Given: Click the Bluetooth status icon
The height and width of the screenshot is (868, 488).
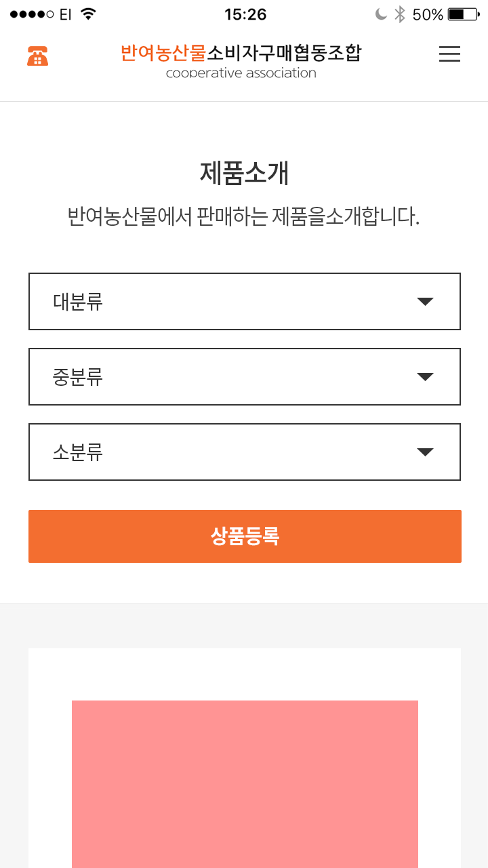Looking at the screenshot, I should coord(400,14).
